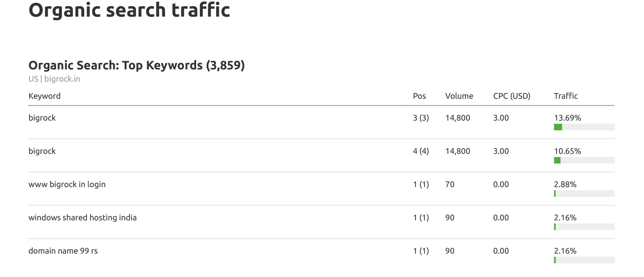Open the bigrock keyword with 10.65% traffic
The width and height of the screenshot is (644, 277).
click(42, 151)
